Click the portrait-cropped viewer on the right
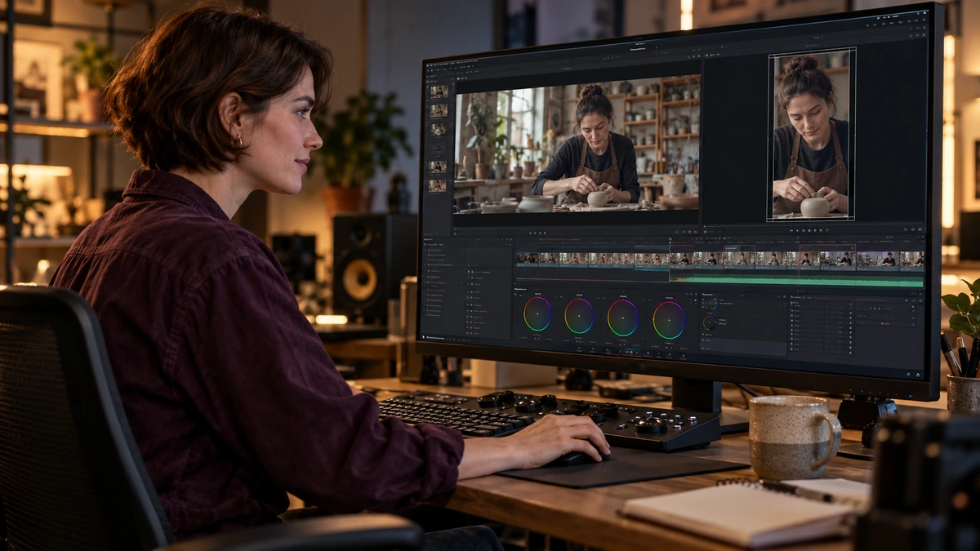 pos(811,134)
